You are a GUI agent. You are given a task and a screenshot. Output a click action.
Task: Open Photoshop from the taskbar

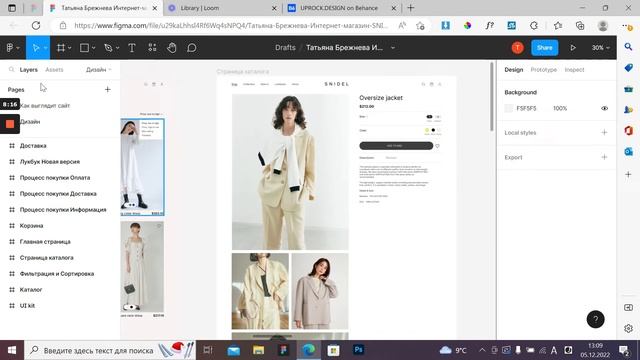pyautogui.click(x=358, y=350)
